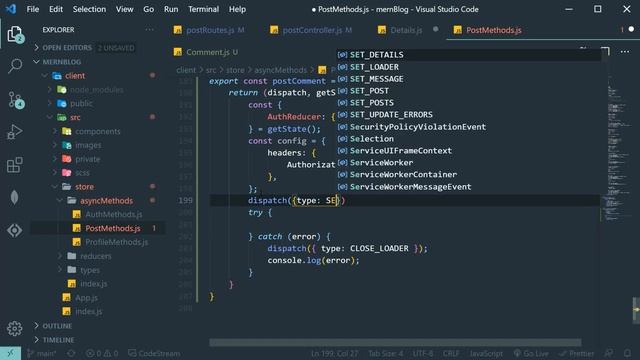Open the Terminal menu
This screenshot has width=640, height=360.
pos(203,9)
